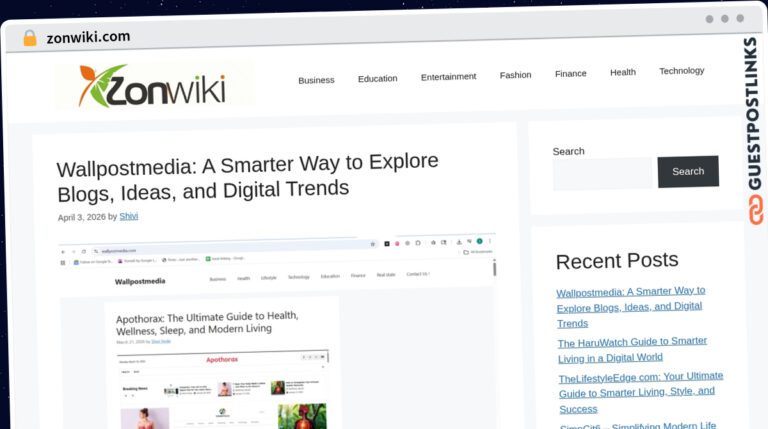Open author Shivi's profile link

[129, 216]
